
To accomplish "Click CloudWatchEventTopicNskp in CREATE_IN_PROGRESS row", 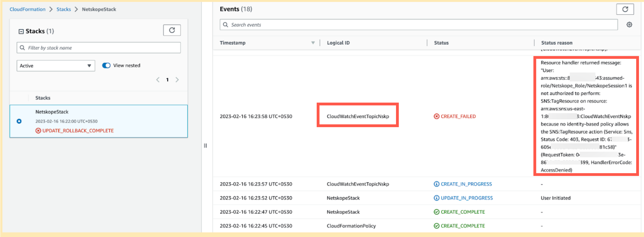I will pyautogui.click(x=358, y=184).
